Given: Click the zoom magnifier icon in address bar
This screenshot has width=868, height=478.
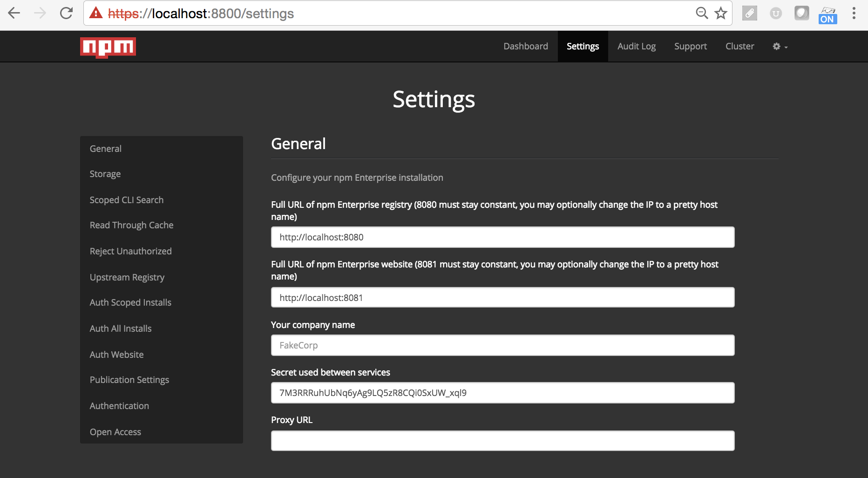Looking at the screenshot, I should click(702, 13).
